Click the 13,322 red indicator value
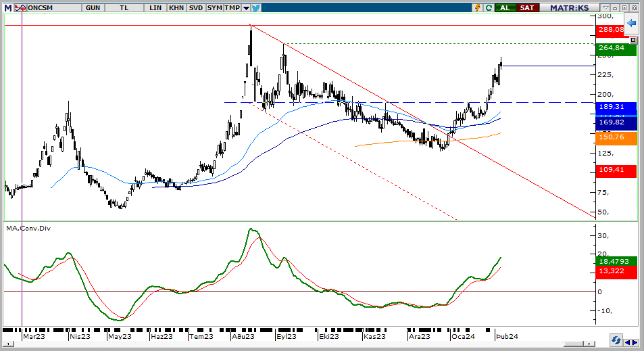The height and width of the screenshot is (351, 644). tap(616, 271)
